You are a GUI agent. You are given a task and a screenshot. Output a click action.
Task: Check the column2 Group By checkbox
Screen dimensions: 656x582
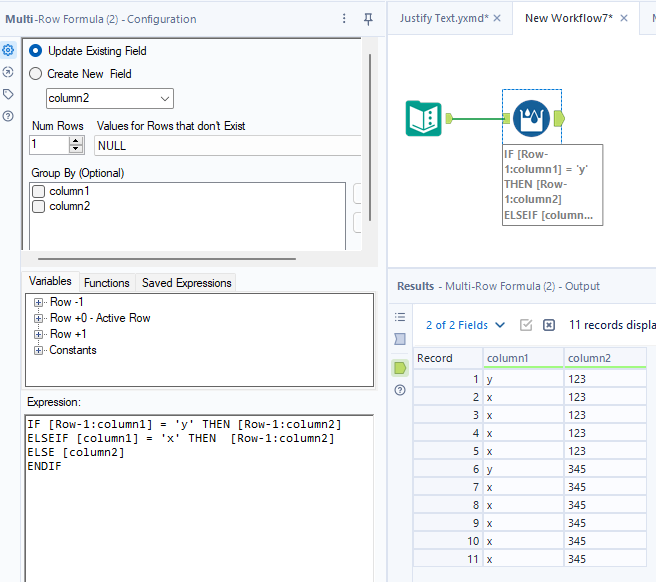click(x=38, y=206)
